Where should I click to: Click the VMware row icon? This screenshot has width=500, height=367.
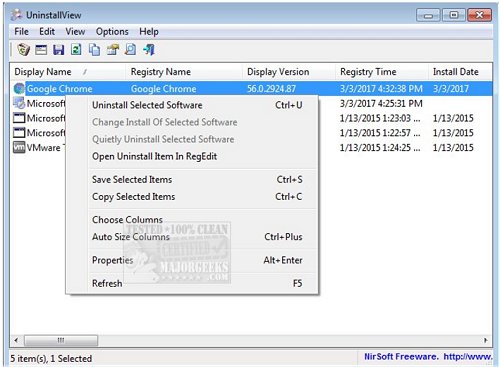[19, 147]
